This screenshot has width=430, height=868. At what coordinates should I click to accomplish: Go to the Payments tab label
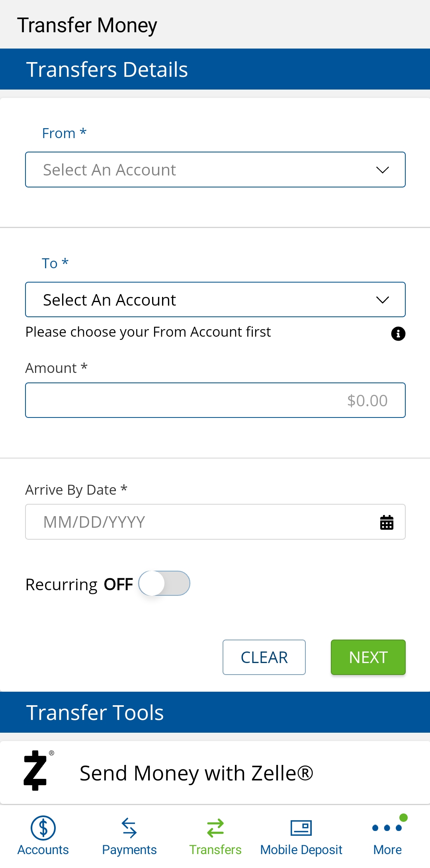[129, 850]
